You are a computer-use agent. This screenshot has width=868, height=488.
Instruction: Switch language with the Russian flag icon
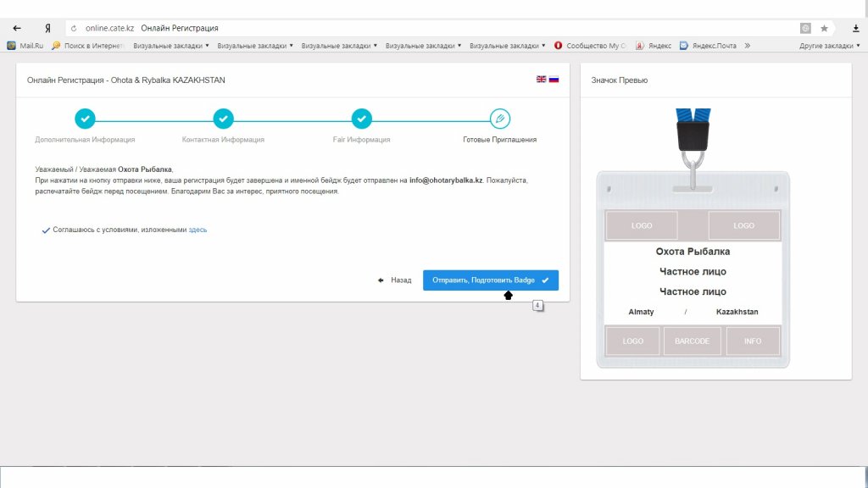pos(554,79)
